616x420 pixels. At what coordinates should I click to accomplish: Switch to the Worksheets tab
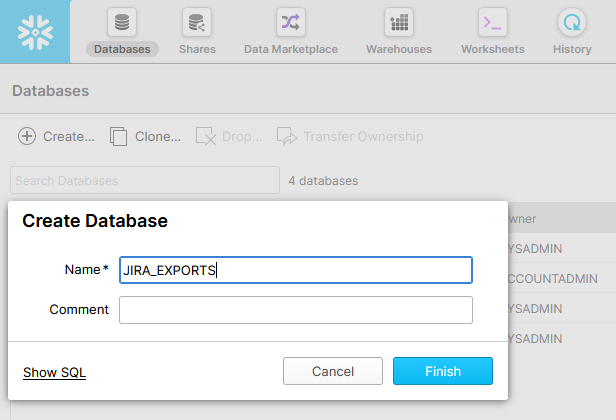[492, 32]
